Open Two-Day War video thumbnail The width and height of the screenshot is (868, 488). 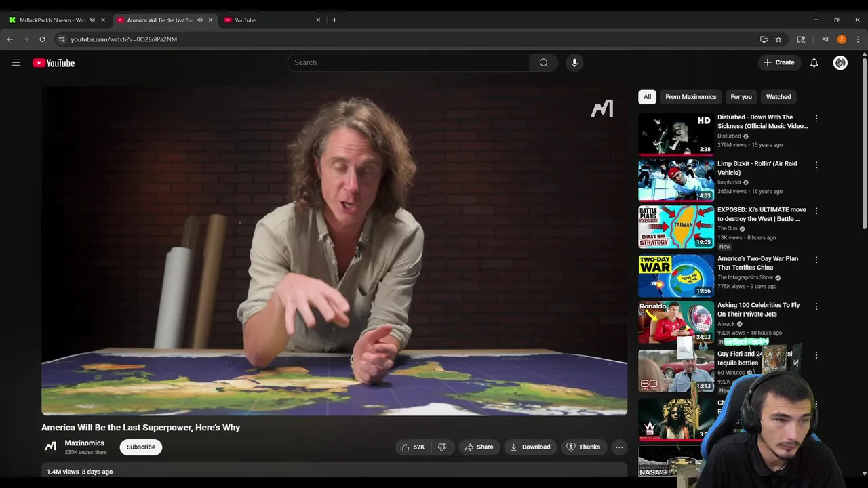pos(676,275)
